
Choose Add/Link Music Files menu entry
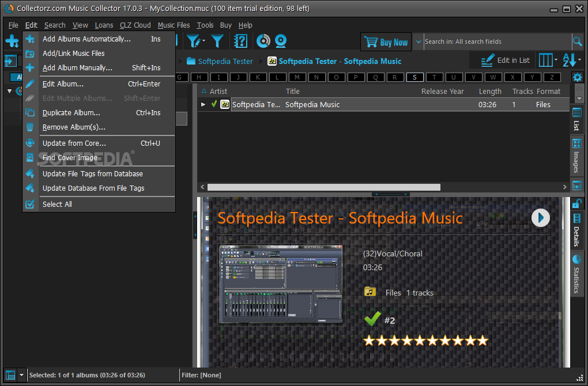click(x=99, y=53)
